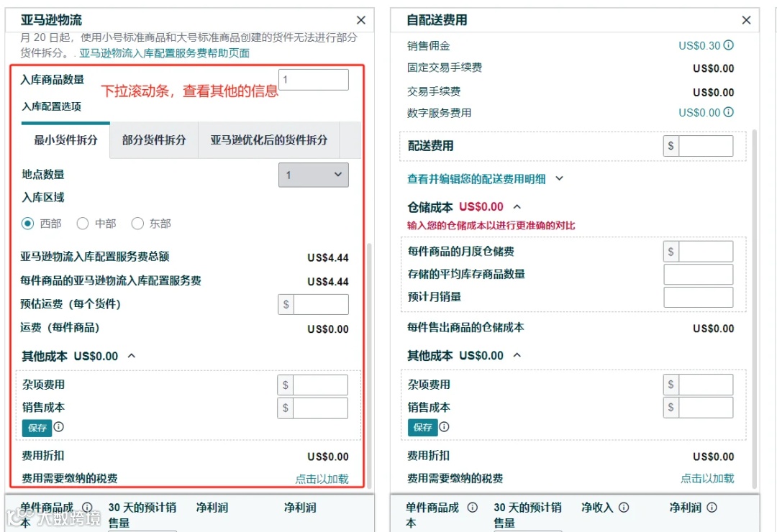Click the 预估运费（每个货件）input field
Screen dimensions: 777x532
[321, 304]
